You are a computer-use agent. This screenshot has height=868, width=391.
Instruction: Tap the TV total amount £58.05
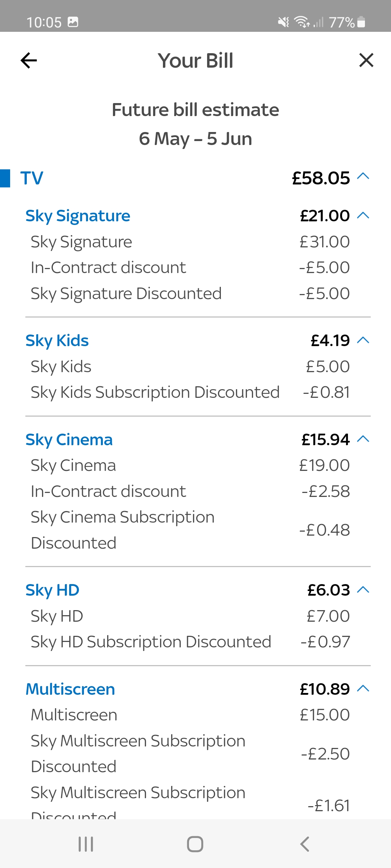pyautogui.click(x=320, y=178)
